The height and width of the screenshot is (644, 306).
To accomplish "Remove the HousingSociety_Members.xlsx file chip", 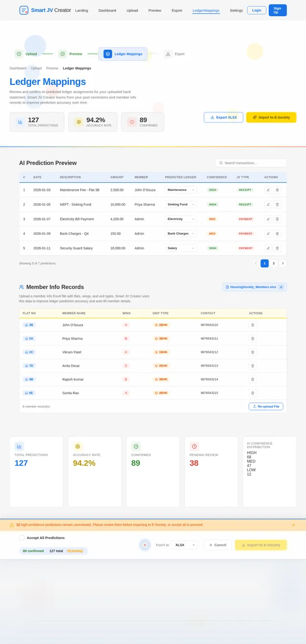I will pos(281,287).
